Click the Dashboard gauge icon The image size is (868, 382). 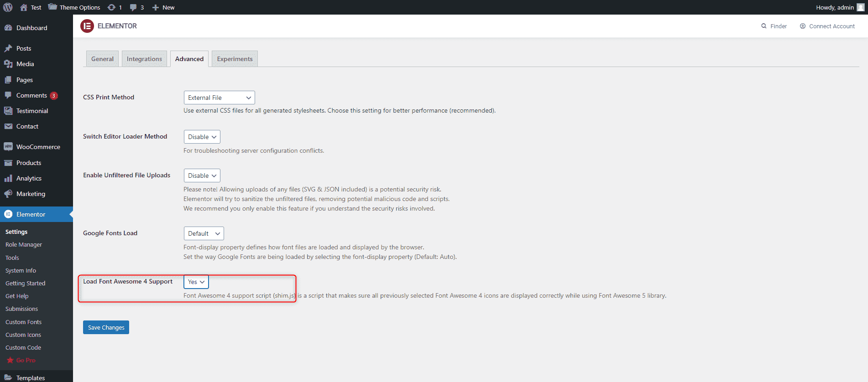click(x=8, y=28)
